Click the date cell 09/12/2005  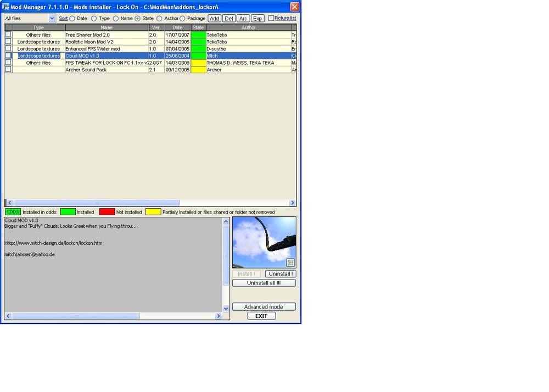(x=177, y=70)
